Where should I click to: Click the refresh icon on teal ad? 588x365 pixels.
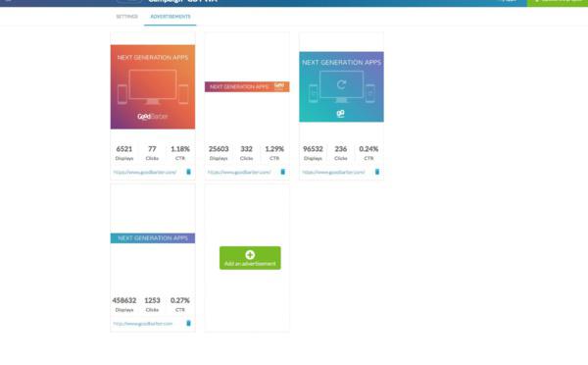tap(341, 84)
